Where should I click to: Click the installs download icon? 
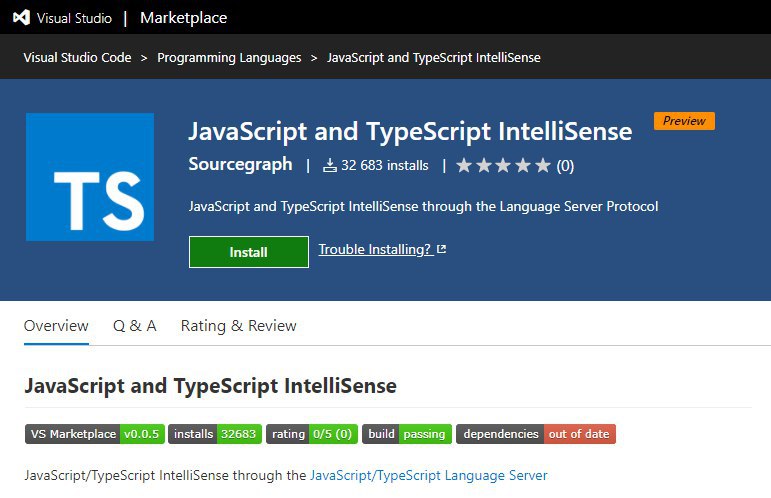(330, 166)
